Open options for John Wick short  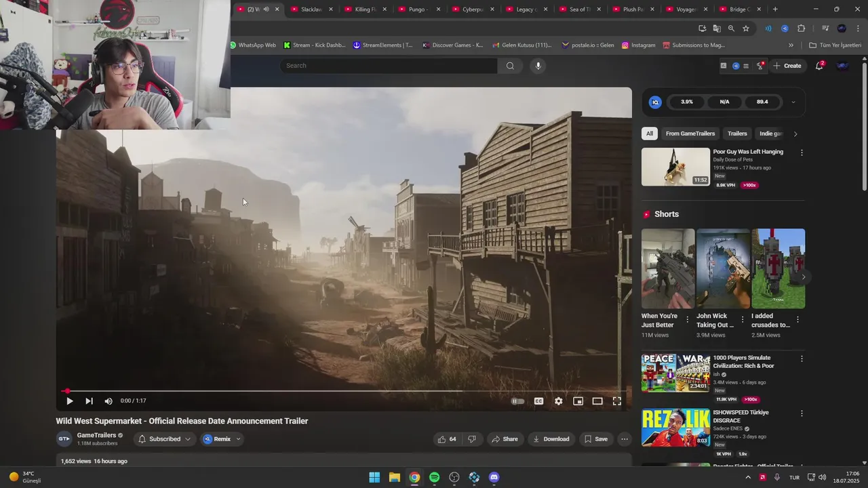(x=743, y=319)
